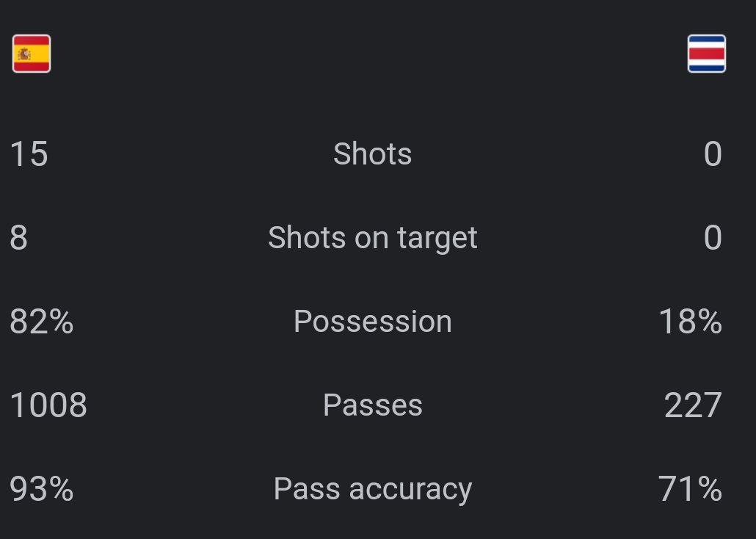This screenshot has height=539, width=756.
Task: Click Costa Rica's 227 passes number
Action: [x=692, y=405]
